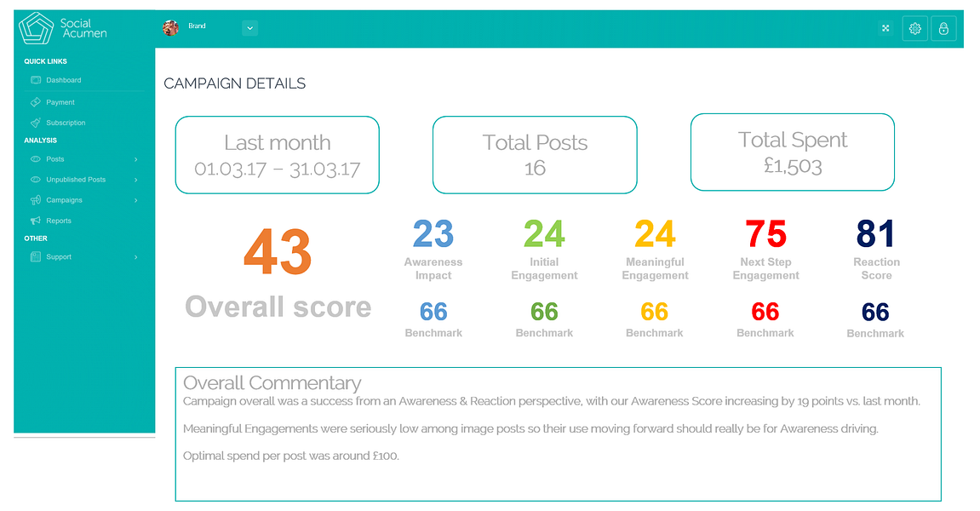Click the Initial Engagement label
The height and width of the screenshot is (511, 980).
(544, 268)
